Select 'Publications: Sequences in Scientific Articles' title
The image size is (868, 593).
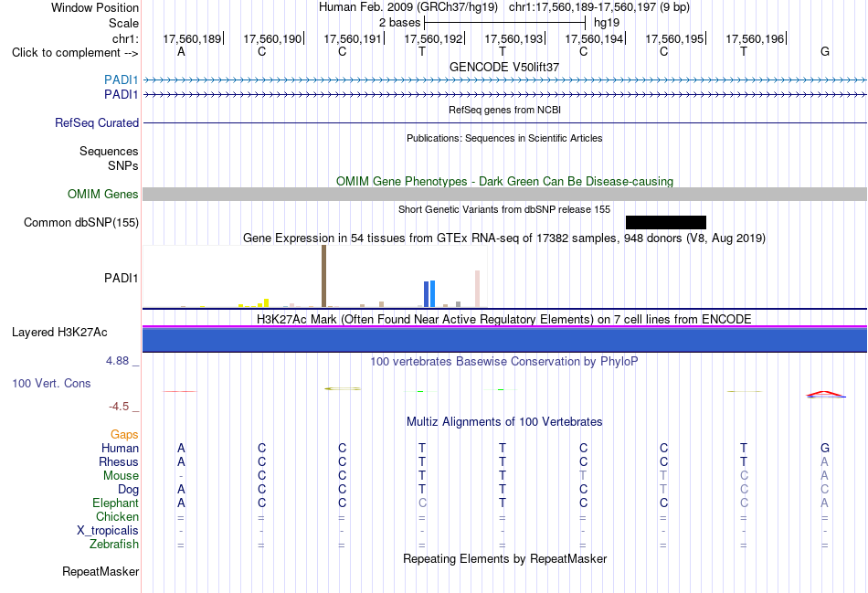tap(504, 138)
